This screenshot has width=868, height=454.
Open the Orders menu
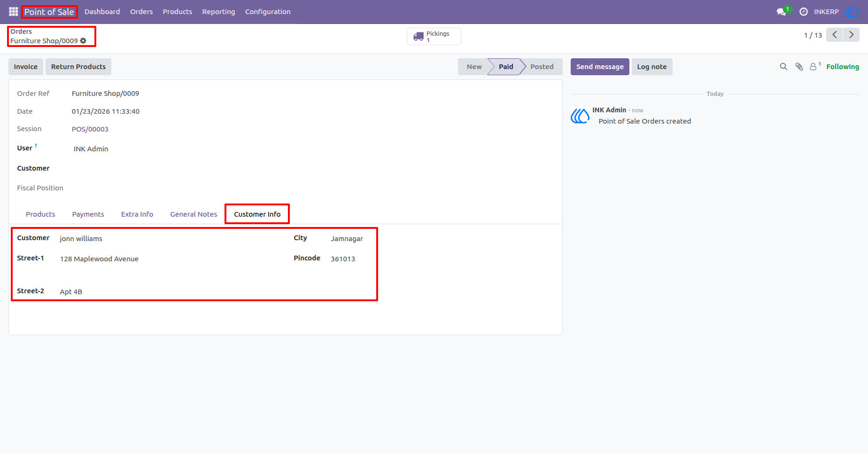point(141,12)
